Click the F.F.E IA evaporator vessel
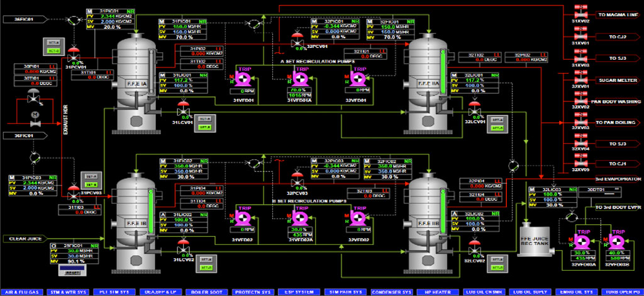Screen dimensions: 644x296 point(136,84)
